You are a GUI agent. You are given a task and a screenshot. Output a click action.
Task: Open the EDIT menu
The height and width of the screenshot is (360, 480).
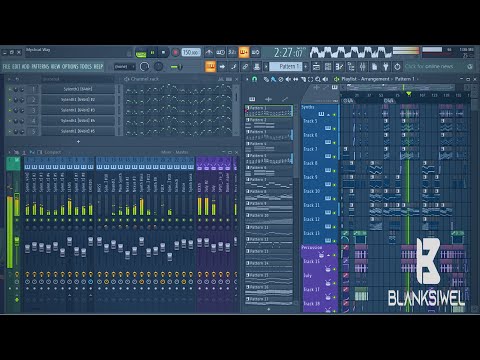pos(16,67)
